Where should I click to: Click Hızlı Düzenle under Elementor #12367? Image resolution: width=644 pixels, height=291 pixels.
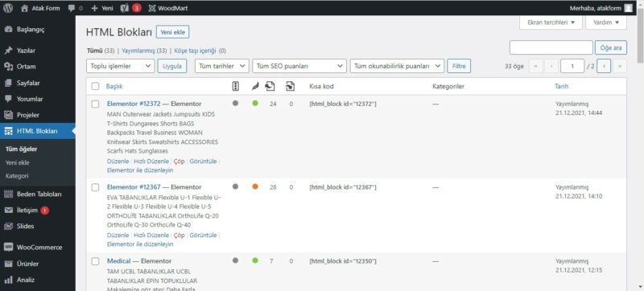pos(151,236)
